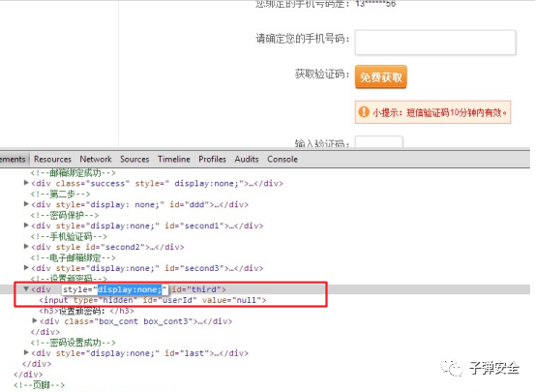Select the comment 第二步

[x=60, y=194]
